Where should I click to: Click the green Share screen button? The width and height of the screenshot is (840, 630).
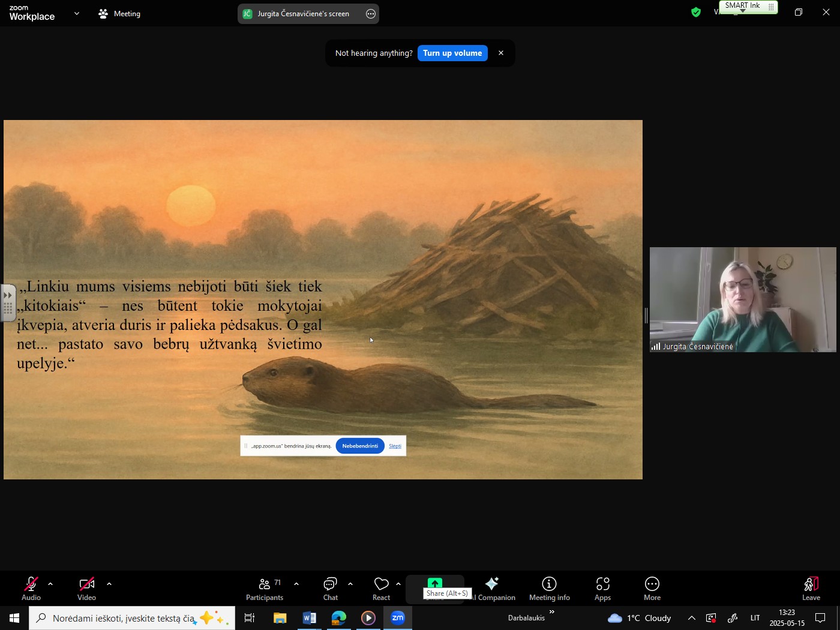click(435, 583)
